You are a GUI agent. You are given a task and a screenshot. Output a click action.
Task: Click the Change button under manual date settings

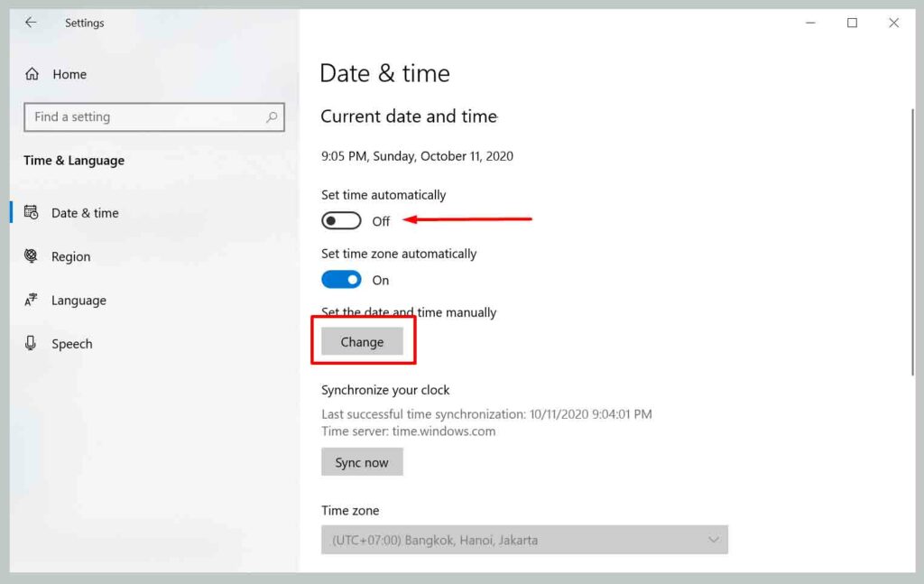click(362, 341)
